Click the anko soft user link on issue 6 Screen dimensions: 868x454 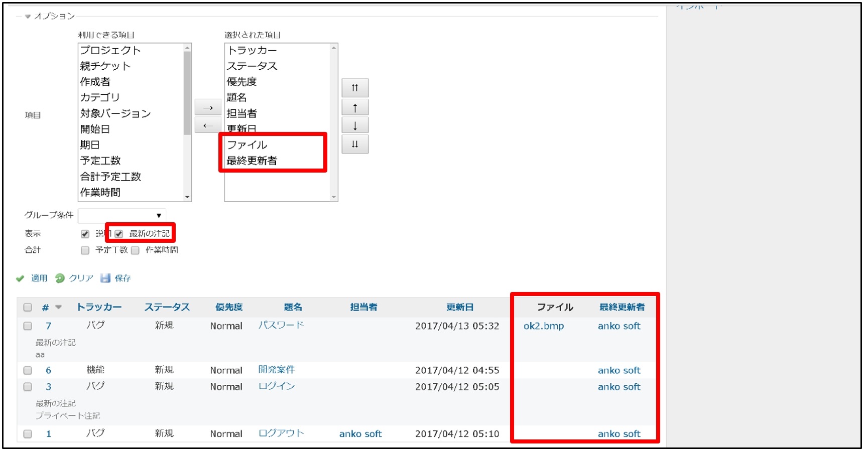(619, 370)
